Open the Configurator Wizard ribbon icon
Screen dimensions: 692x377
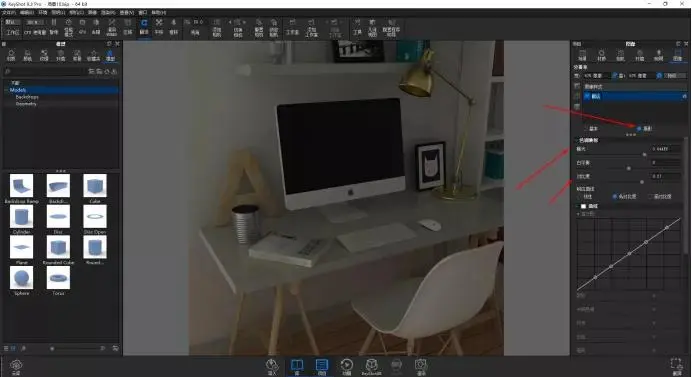(x=391, y=27)
